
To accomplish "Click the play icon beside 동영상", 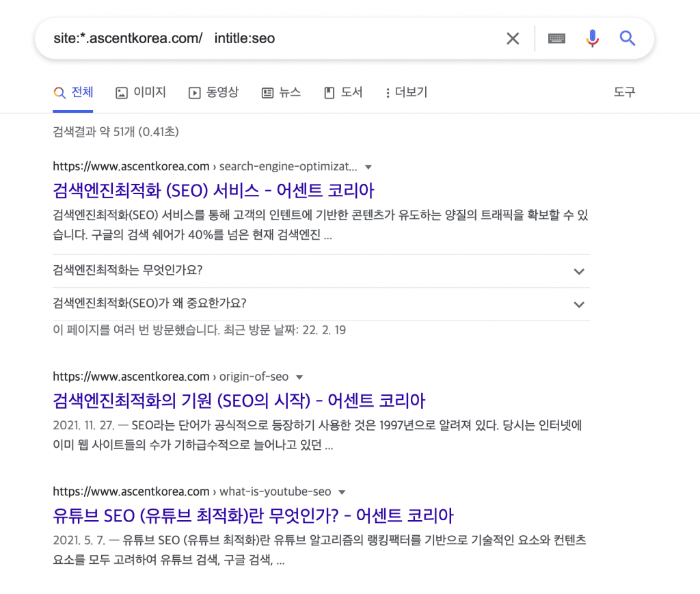I will (194, 93).
